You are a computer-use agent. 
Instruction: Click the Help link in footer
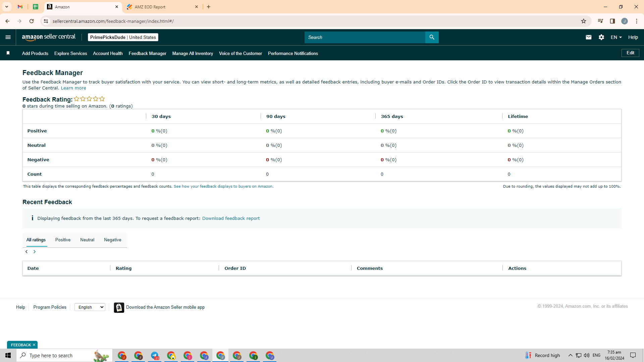tap(20, 307)
